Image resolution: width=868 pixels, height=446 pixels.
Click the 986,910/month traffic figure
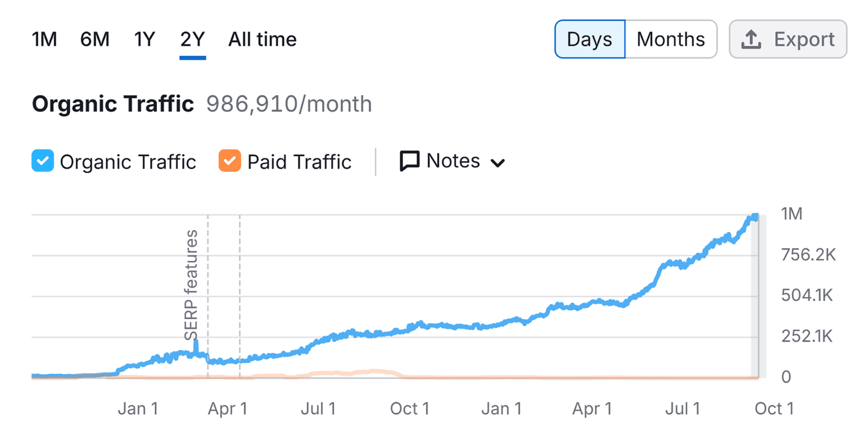pyautogui.click(x=289, y=104)
